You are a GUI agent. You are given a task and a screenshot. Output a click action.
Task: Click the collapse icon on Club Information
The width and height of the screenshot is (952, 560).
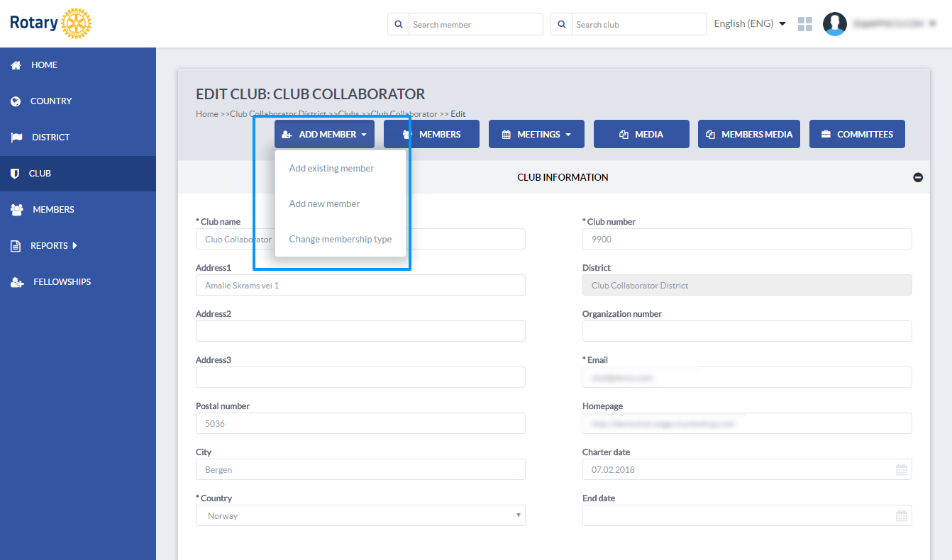pyautogui.click(x=918, y=177)
